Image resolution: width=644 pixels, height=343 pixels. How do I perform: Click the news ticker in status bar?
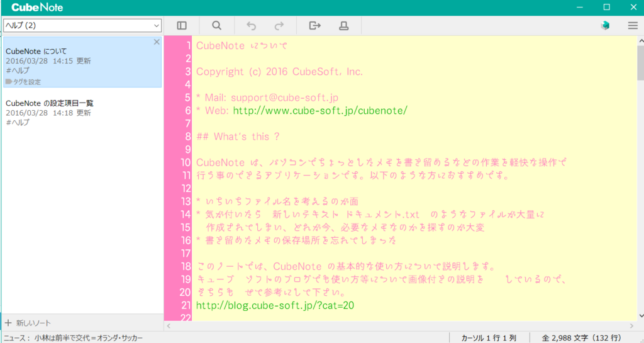click(73, 338)
